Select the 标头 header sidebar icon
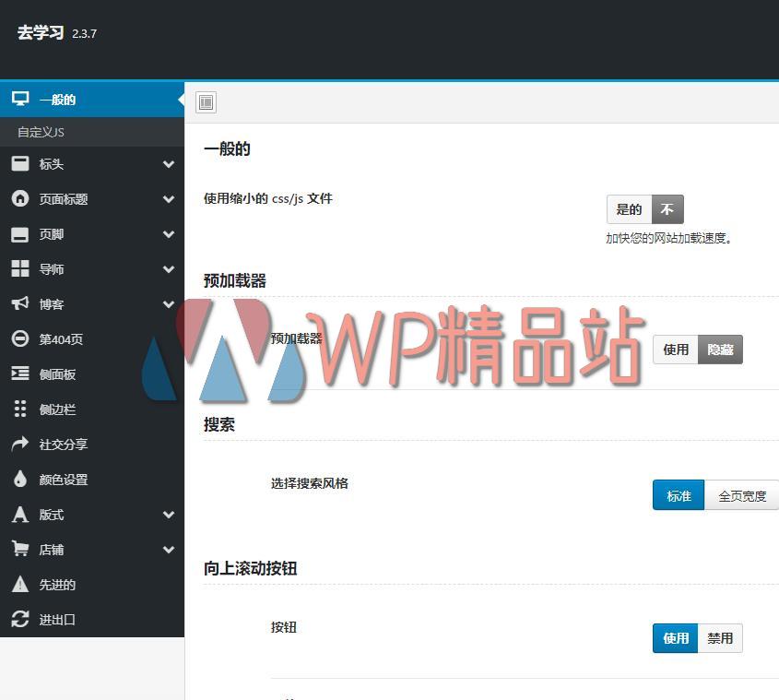This screenshot has height=700, width=779. (20, 163)
